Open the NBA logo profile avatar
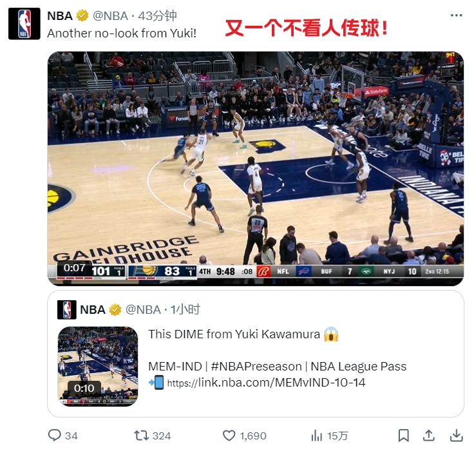Viewport: 476px width, 451px height. pyautogui.click(x=24, y=24)
